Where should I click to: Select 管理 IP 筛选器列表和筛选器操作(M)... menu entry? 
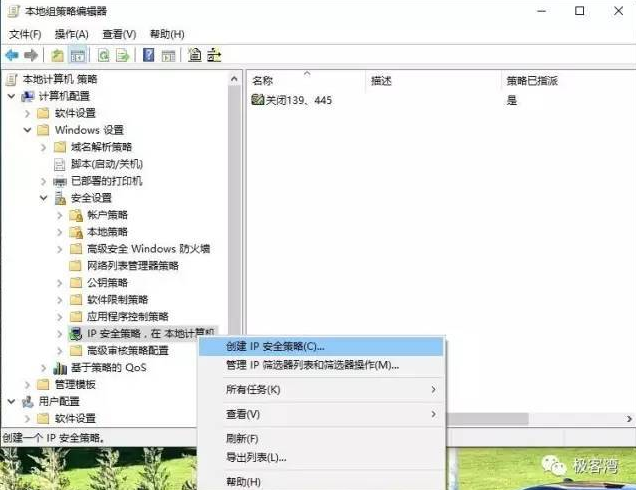(312, 365)
